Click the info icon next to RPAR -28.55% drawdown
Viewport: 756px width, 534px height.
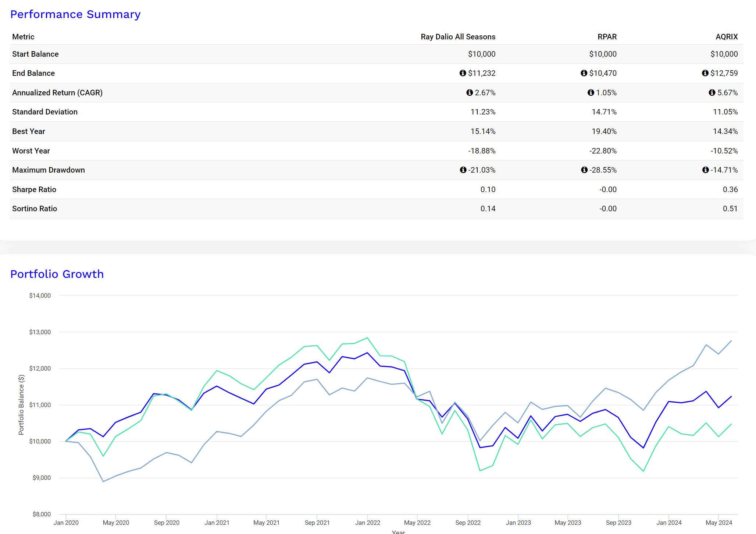[x=584, y=170]
